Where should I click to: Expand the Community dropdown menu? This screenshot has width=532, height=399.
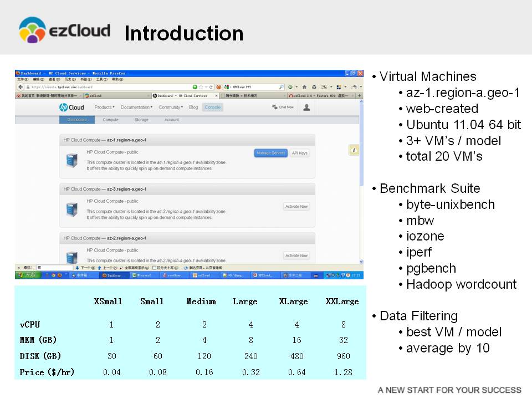(171, 108)
